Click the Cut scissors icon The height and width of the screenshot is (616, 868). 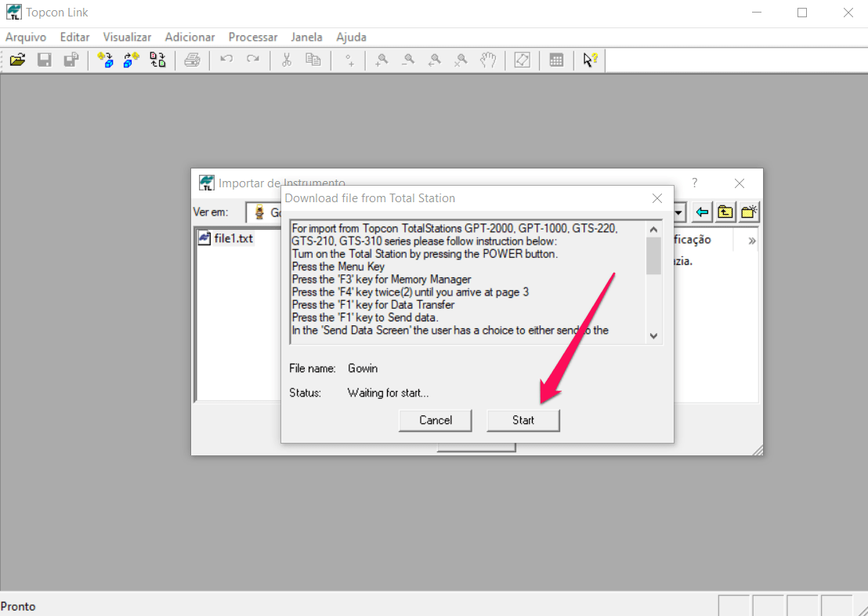[x=287, y=60]
